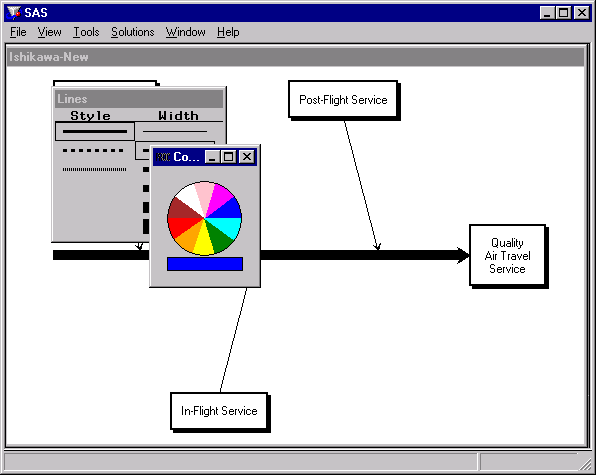This screenshot has width=596, height=475.
Task: Click the main spine arrowhead
Action: tap(464, 255)
